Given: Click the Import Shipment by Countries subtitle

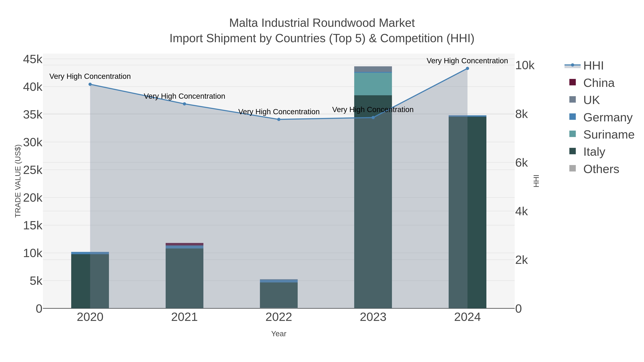Looking at the screenshot, I should pyautogui.click(x=322, y=38).
